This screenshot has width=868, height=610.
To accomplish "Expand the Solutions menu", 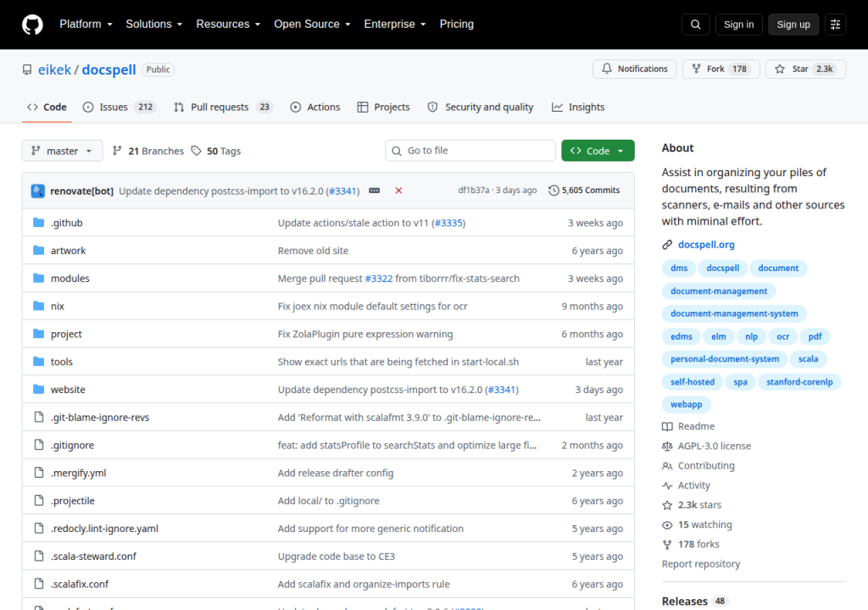I will tap(154, 25).
